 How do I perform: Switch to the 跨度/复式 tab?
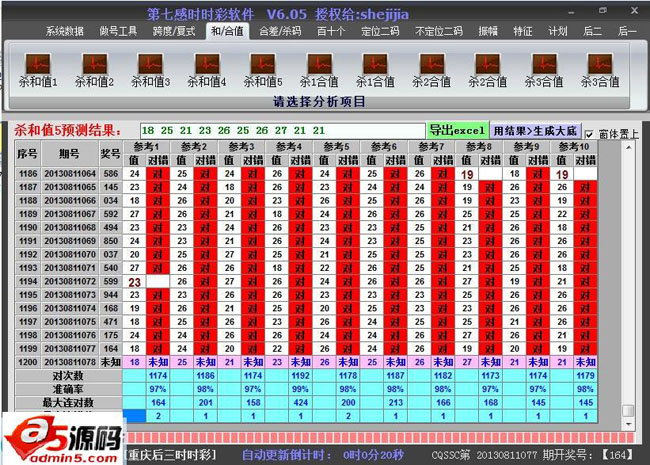[x=174, y=31]
